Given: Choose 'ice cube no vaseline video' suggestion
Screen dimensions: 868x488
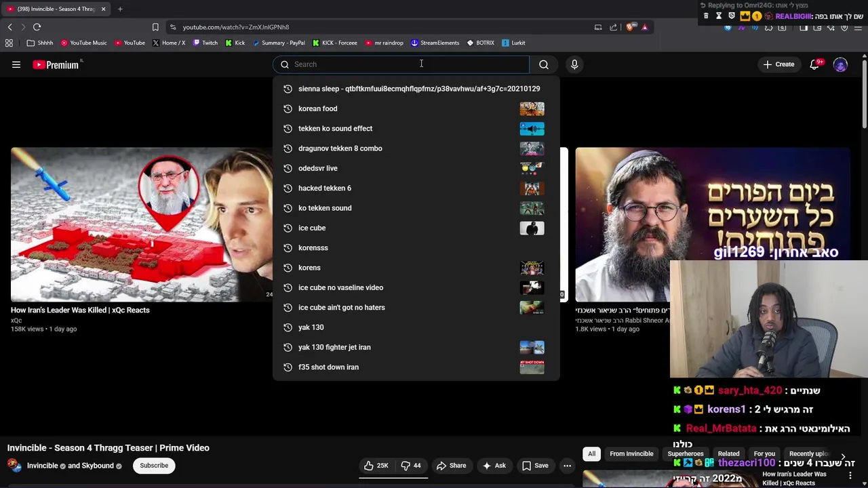Looking at the screenshot, I should 416,287.
